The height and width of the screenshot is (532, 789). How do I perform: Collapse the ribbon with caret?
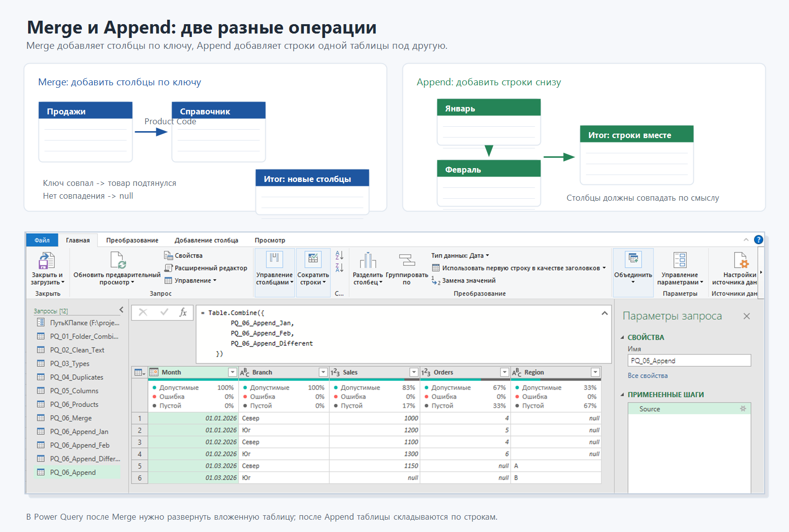pos(746,240)
